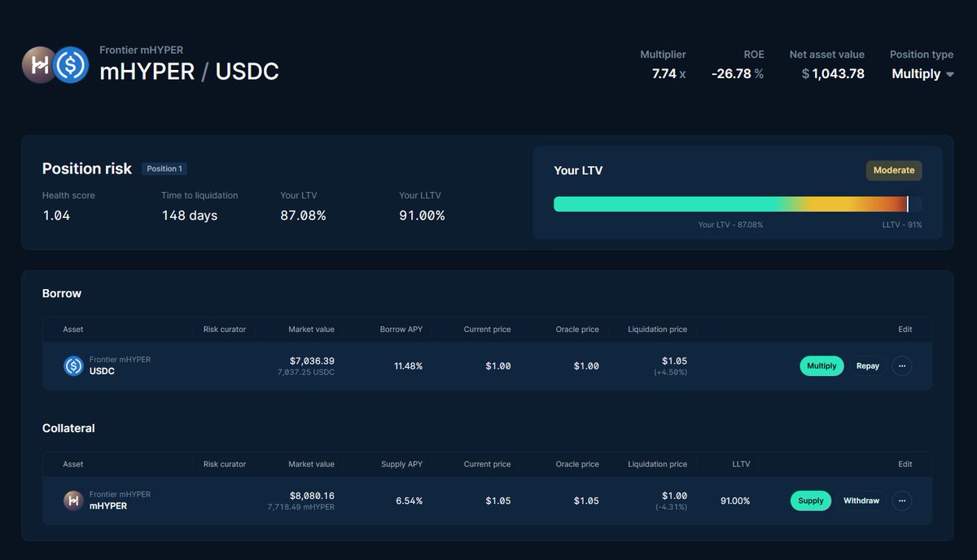Click the 11.48% Borrow APY value

(408, 366)
